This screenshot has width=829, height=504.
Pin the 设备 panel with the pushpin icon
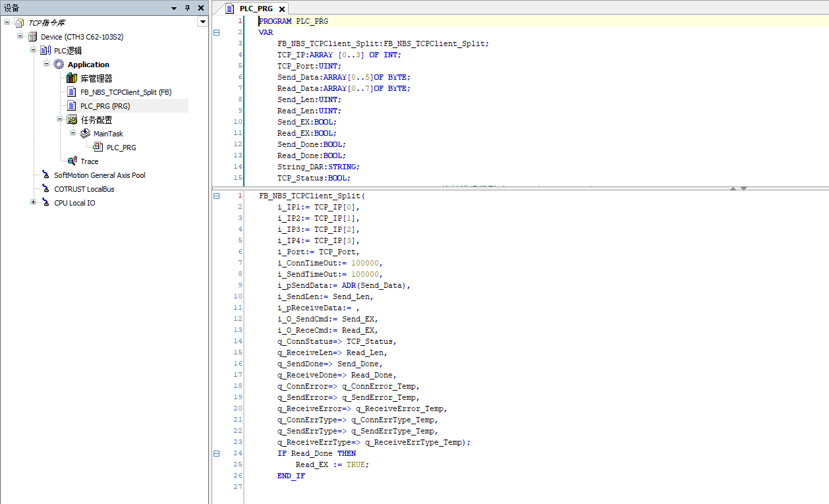pyautogui.click(x=187, y=8)
